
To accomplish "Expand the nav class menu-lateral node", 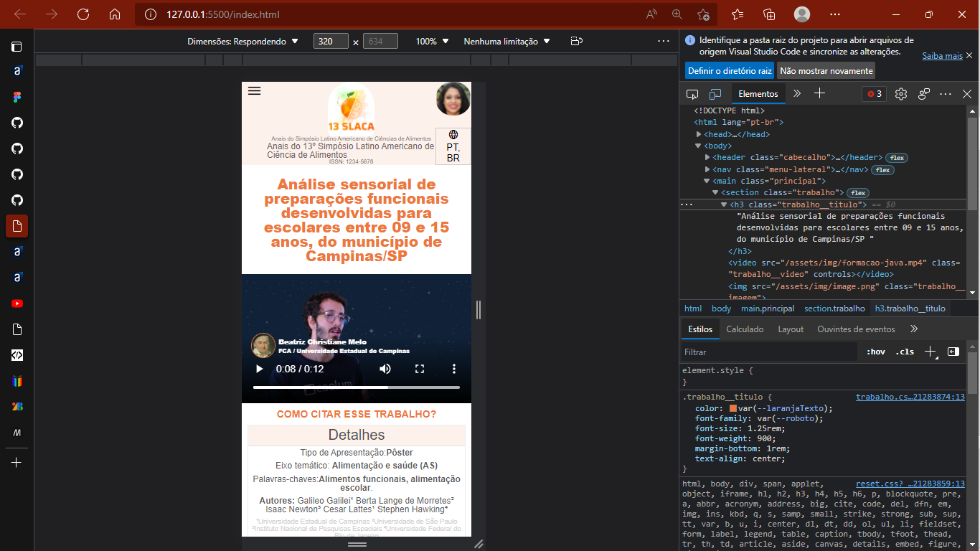I will [708, 170].
